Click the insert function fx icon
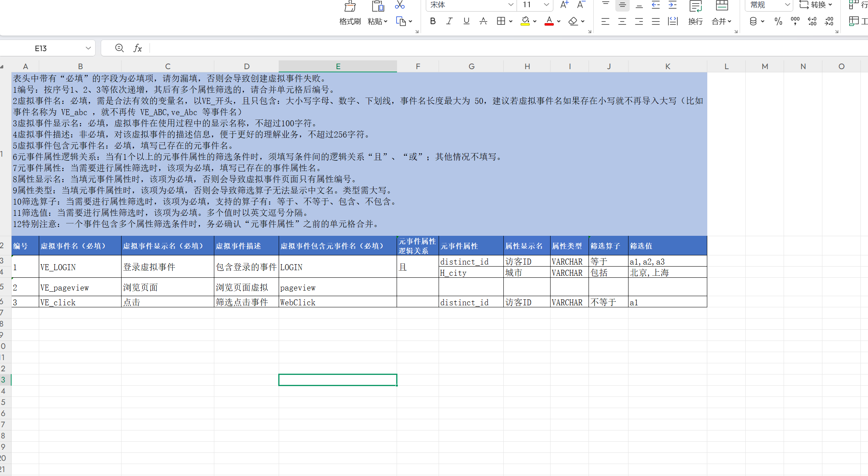This screenshot has width=868, height=476. click(x=138, y=48)
